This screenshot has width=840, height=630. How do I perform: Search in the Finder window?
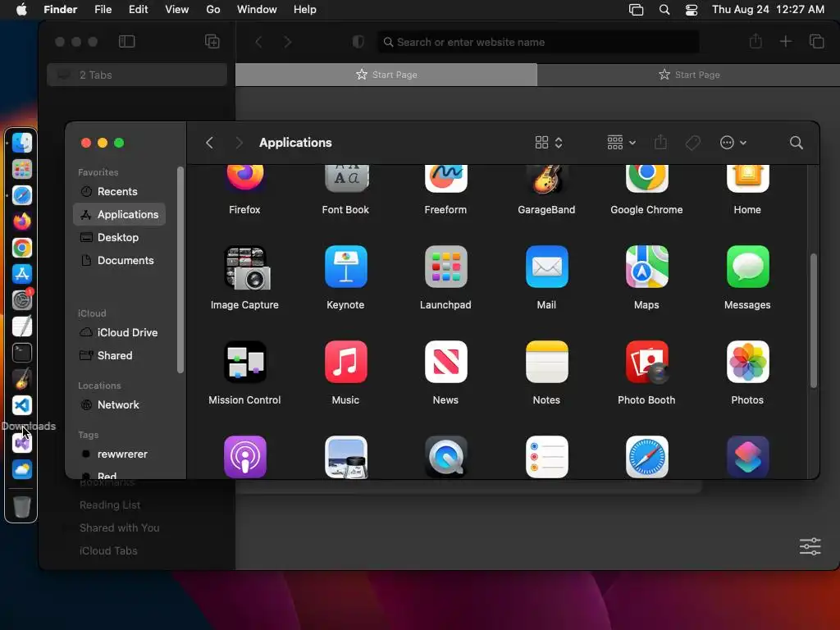796,143
